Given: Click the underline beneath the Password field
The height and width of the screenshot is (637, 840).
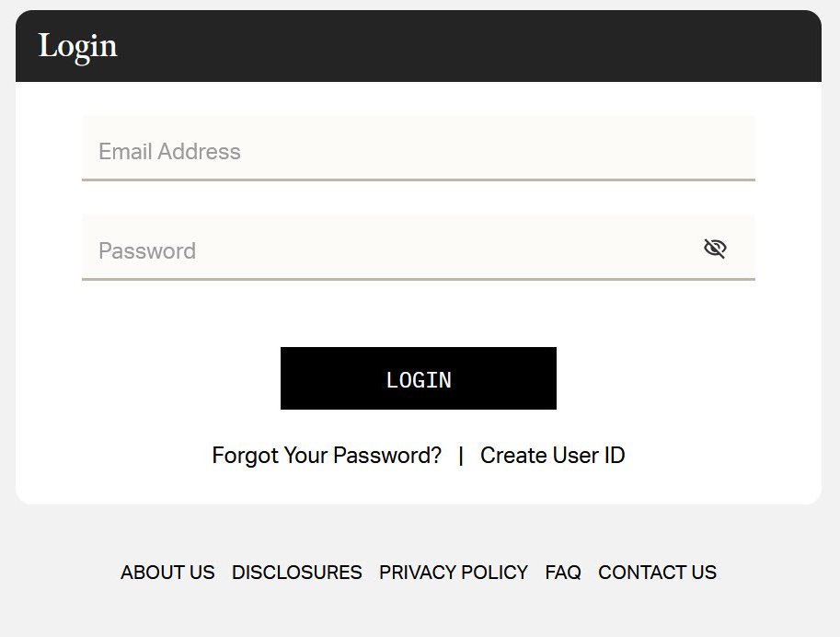Looking at the screenshot, I should [x=418, y=279].
